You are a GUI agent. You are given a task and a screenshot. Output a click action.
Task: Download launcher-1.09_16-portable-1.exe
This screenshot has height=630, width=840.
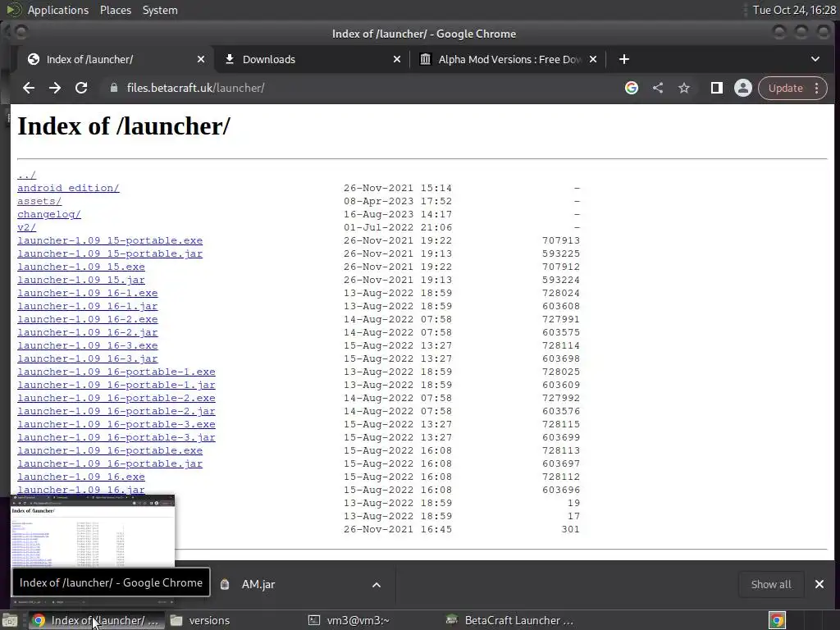pyautogui.click(x=116, y=372)
